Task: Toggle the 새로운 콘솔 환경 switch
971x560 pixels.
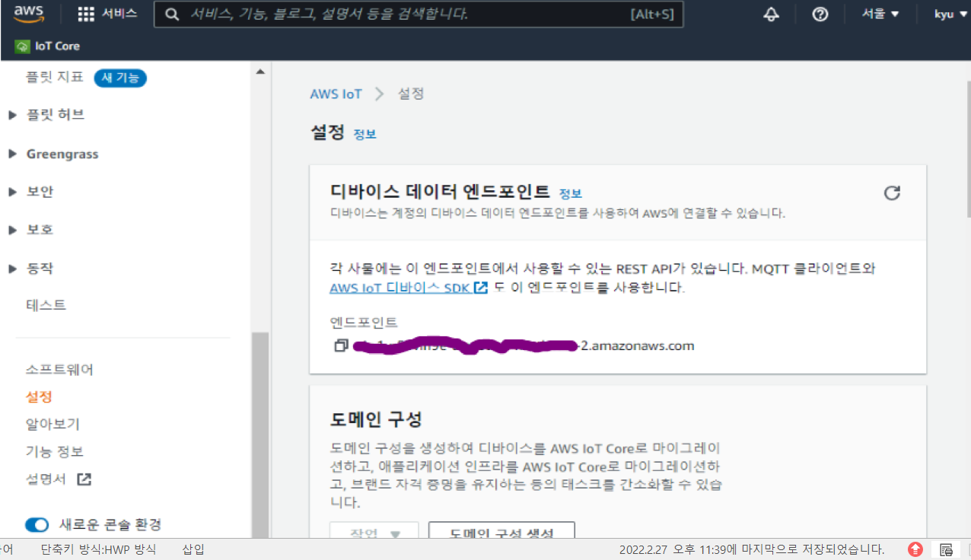Action: (x=37, y=525)
